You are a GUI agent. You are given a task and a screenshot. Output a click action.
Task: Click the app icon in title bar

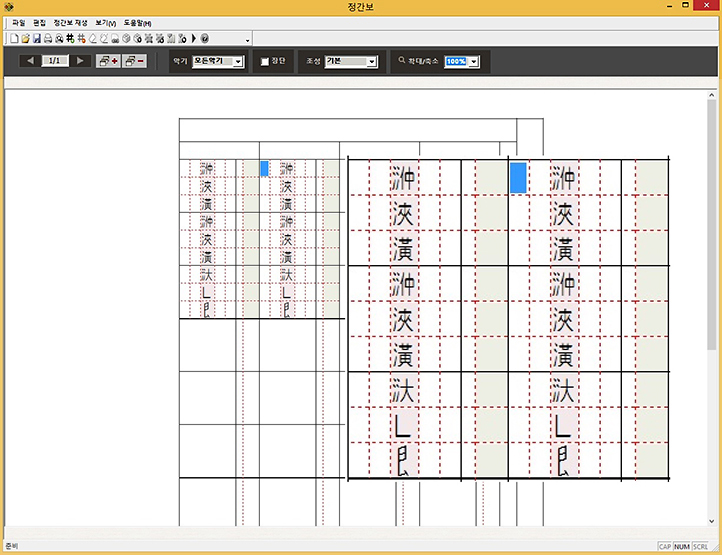(x=8, y=6)
